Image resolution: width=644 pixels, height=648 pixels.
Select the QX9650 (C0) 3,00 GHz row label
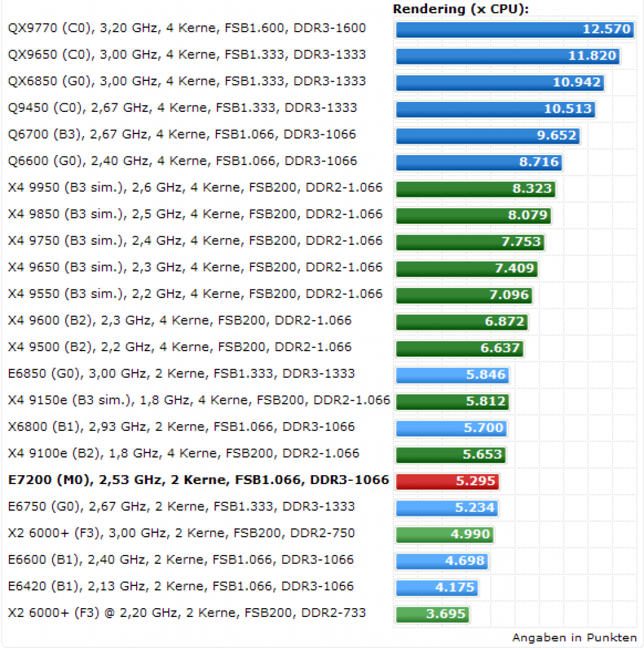(x=187, y=55)
